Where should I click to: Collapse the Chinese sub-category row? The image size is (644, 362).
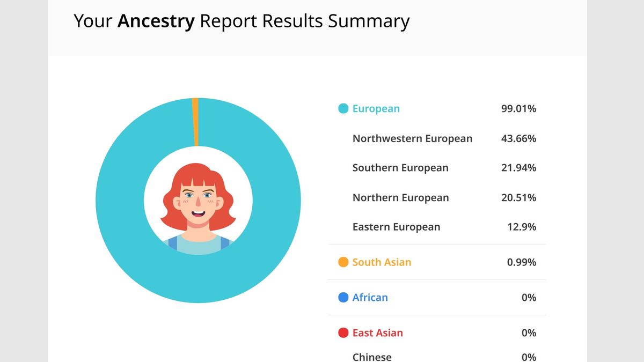coord(372,356)
